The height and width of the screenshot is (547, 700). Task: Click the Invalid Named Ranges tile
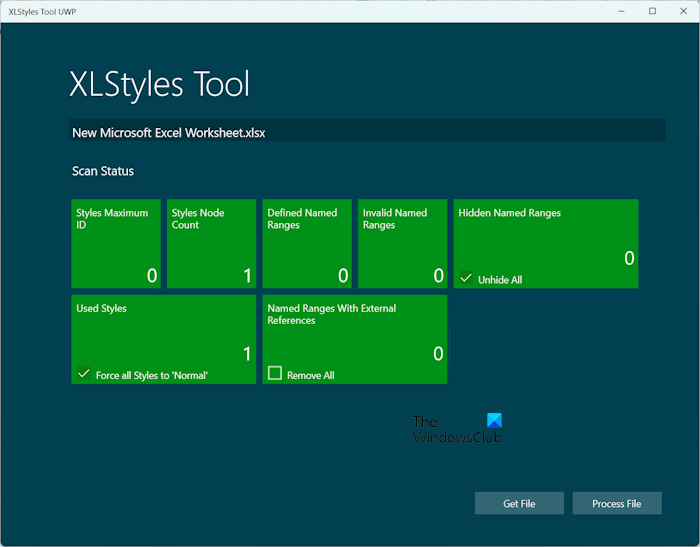[402, 243]
